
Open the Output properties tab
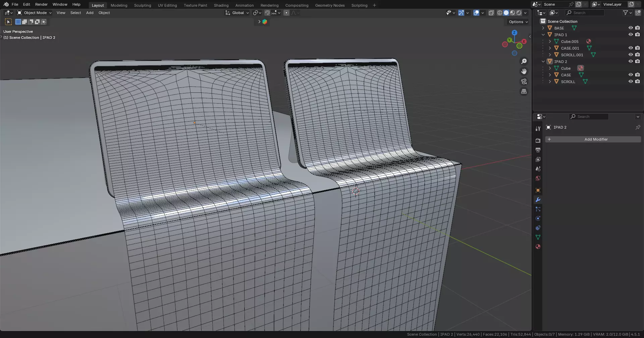coord(538,150)
